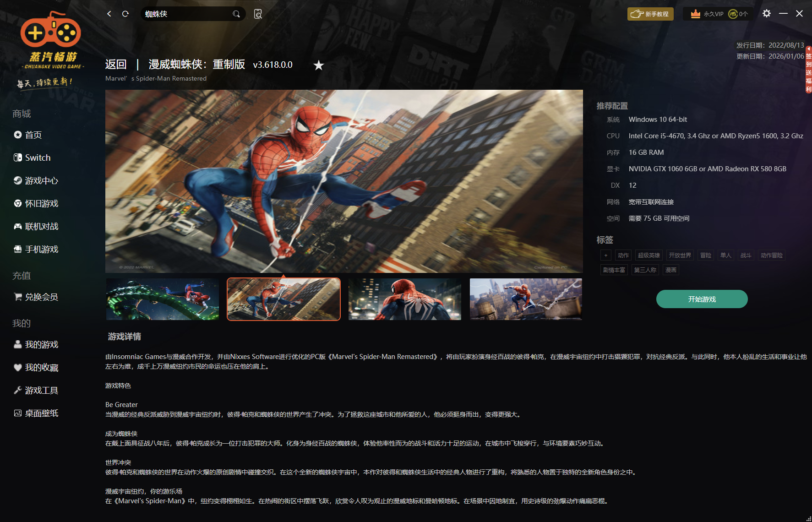Open the document search icon beside search bar
Image resolution: width=812 pixels, height=522 pixels.
(x=258, y=14)
